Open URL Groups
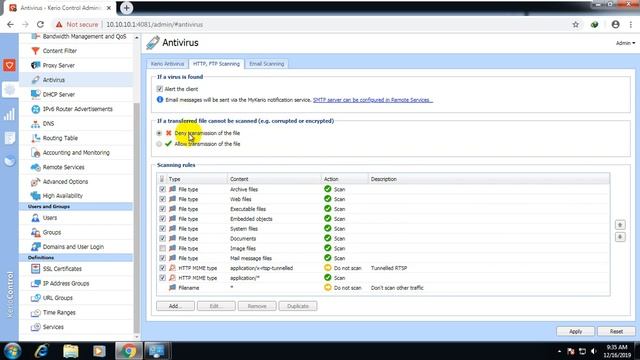Image resolution: width=640 pixels, height=360 pixels. 58,298
